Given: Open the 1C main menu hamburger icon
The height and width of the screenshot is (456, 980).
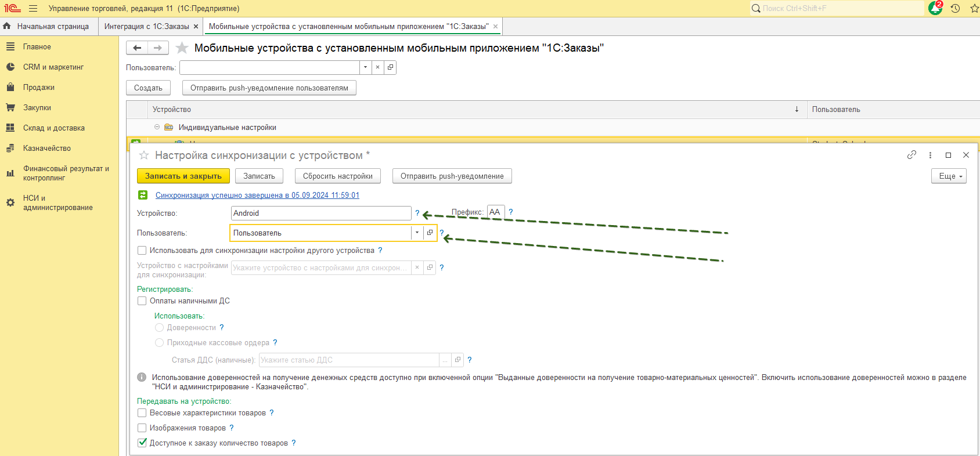Looking at the screenshot, I should 33,9.
